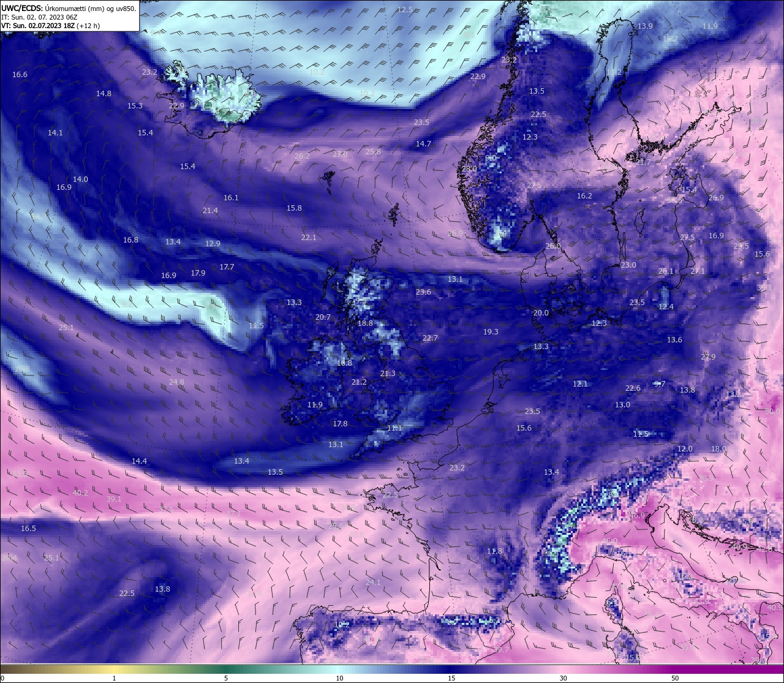Click the 22.7 value on the map
This screenshot has height=683, width=784.
(430, 338)
